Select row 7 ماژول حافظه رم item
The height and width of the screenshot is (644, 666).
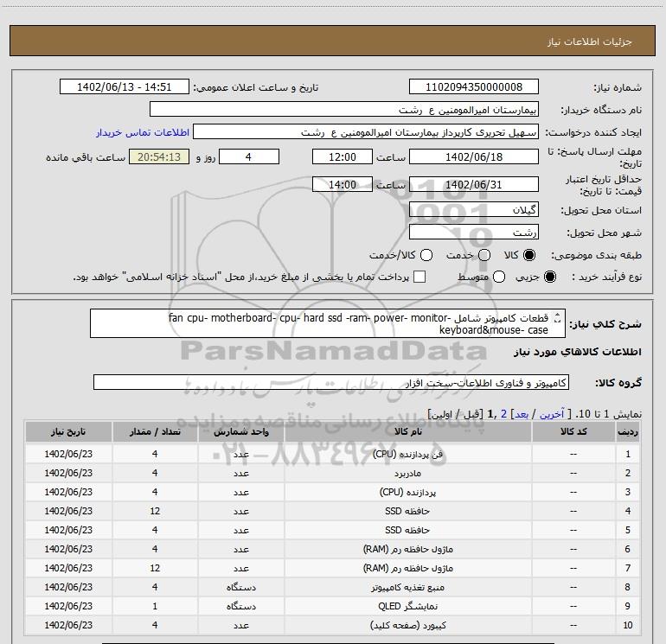(x=332, y=568)
